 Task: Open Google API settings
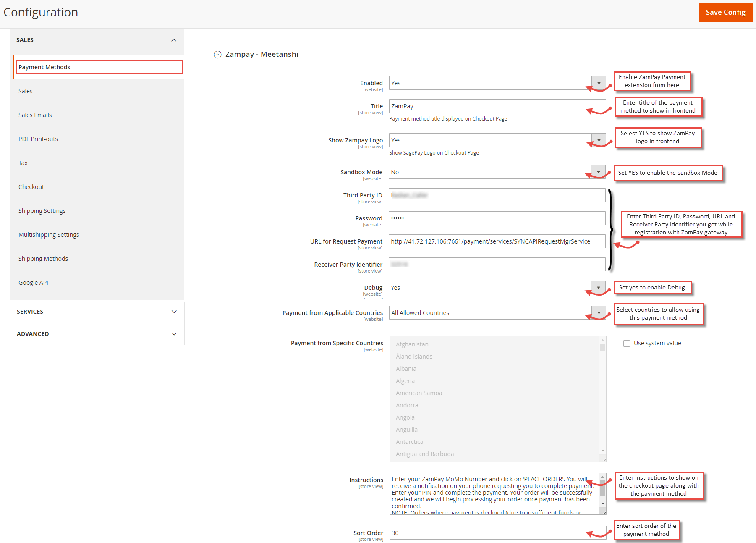[33, 283]
